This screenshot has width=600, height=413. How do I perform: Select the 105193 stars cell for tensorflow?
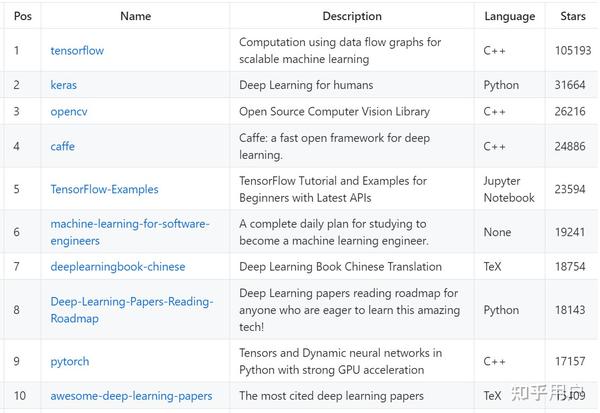click(573, 51)
